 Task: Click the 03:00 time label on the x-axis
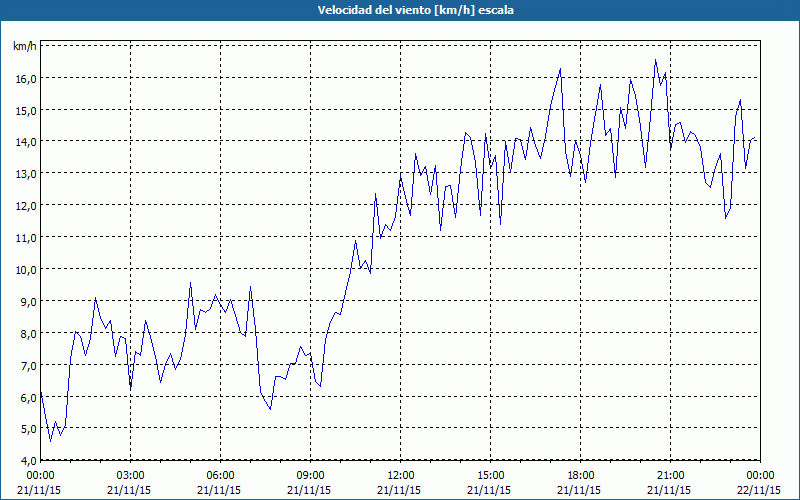131,476
